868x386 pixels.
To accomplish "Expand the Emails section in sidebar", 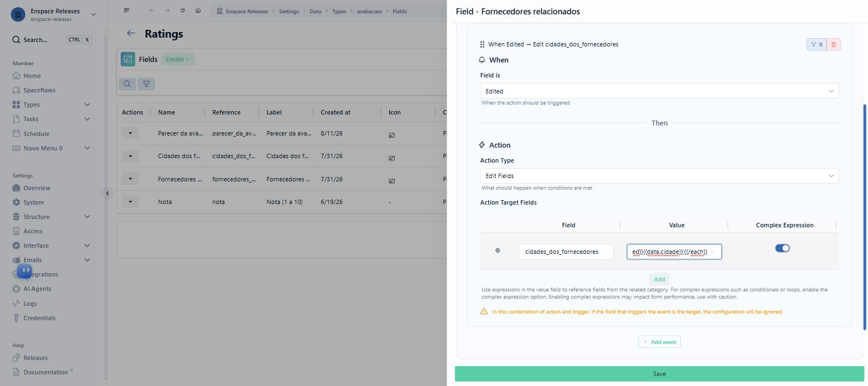I will click(x=87, y=260).
